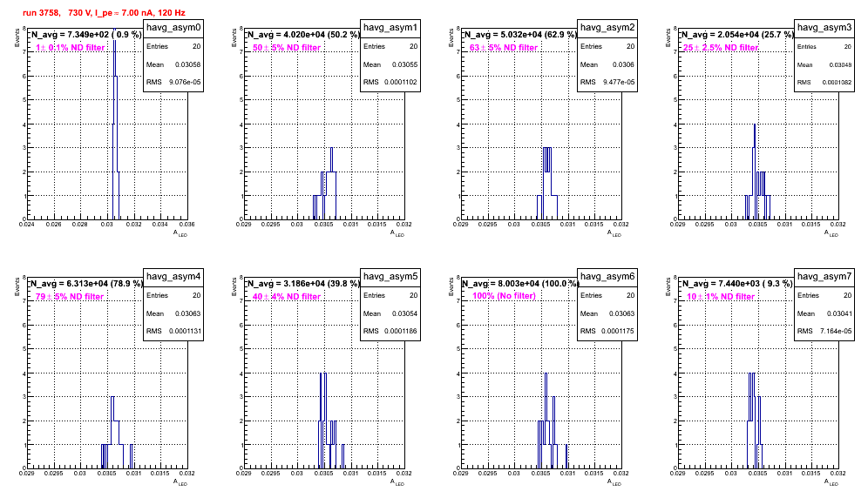The height and width of the screenshot is (498, 868).
Task: Click Entries 20 in havg_asym5 stats
Action: coord(390,295)
